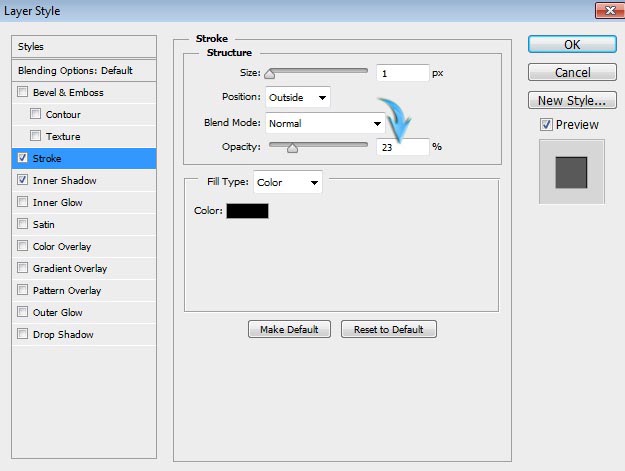Click the Opacity percent input field

(403, 147)
